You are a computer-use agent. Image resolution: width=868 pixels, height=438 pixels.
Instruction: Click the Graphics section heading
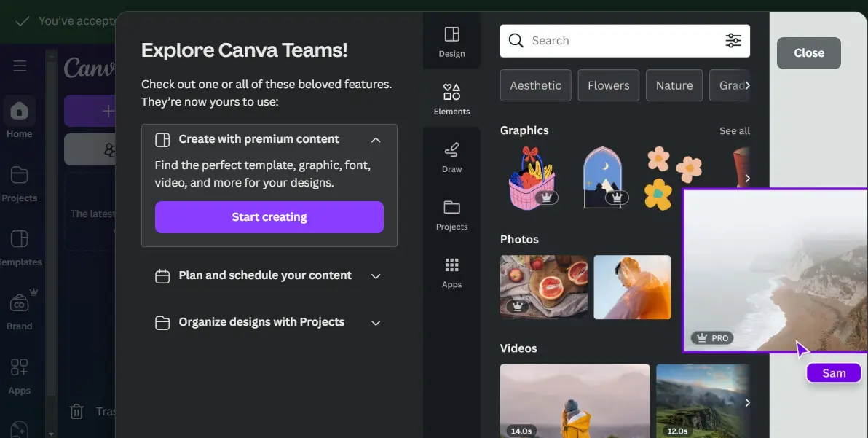(x=524, y=130)
